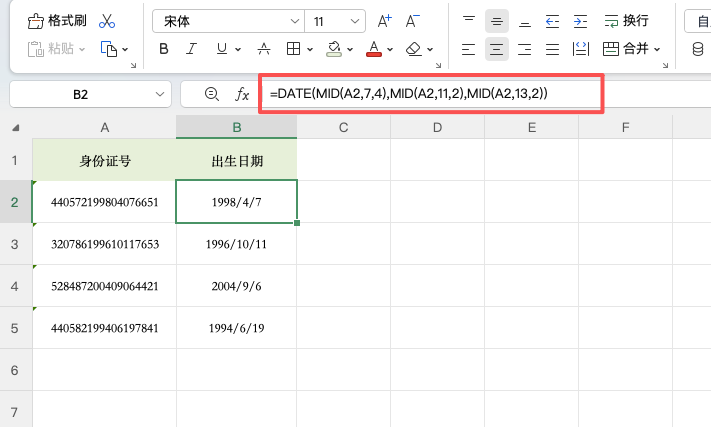Justify text alignment icon

(552, 49)
